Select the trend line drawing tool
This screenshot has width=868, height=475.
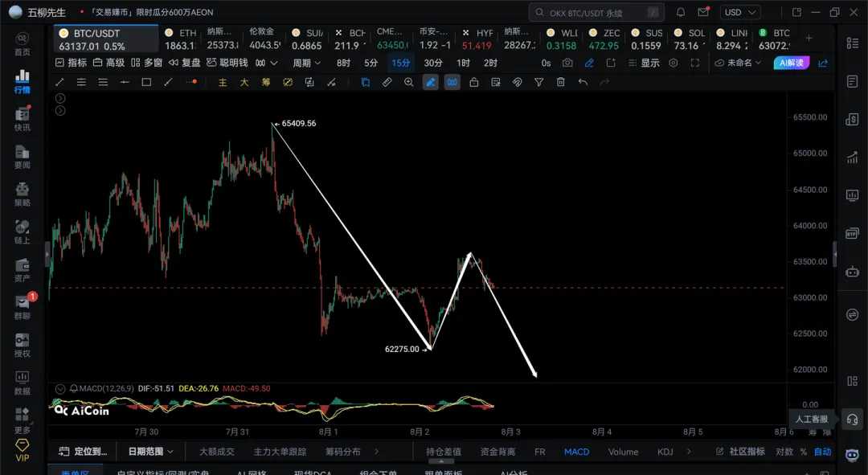click(59, 83)
